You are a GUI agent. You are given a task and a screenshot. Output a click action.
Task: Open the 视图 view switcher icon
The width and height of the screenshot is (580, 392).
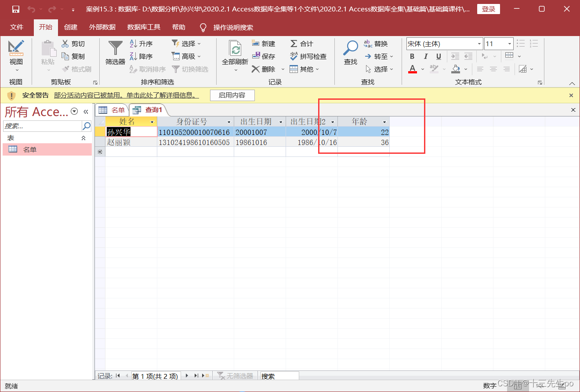(16, 48)
